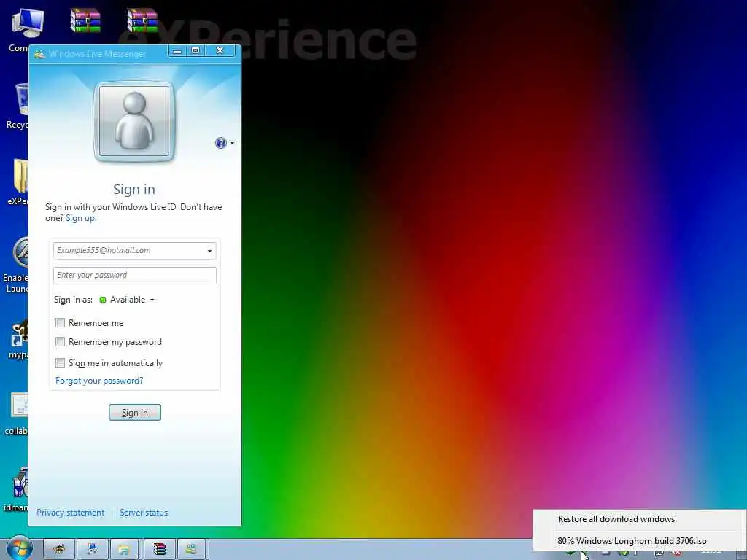Open the saved accounts dropdown arrow

point(209,251)
